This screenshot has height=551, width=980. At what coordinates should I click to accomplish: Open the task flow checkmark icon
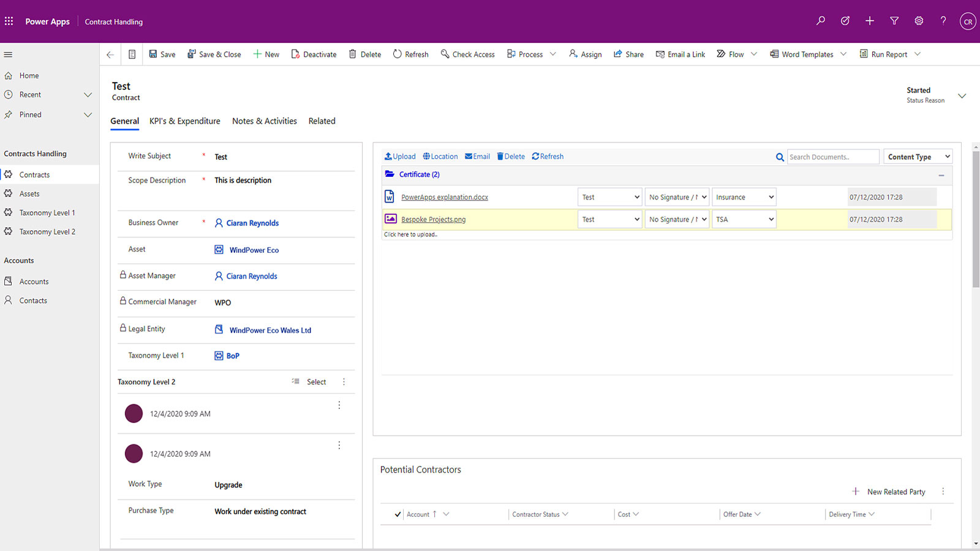[x=845, y=21]
